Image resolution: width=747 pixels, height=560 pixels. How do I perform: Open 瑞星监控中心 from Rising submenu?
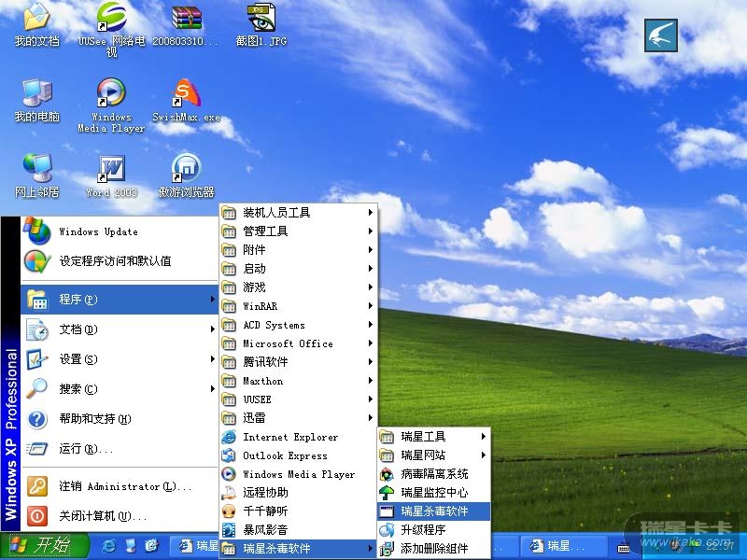click(433, 493)
